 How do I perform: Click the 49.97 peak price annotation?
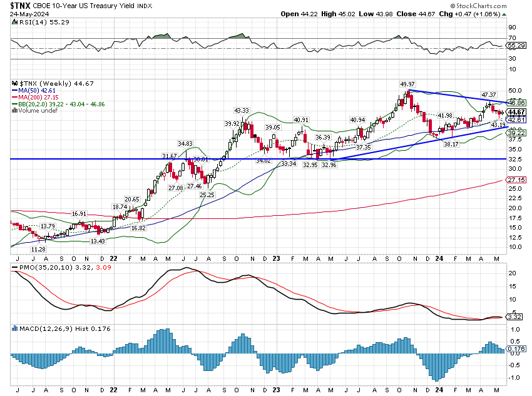click(x=407, y=84)
